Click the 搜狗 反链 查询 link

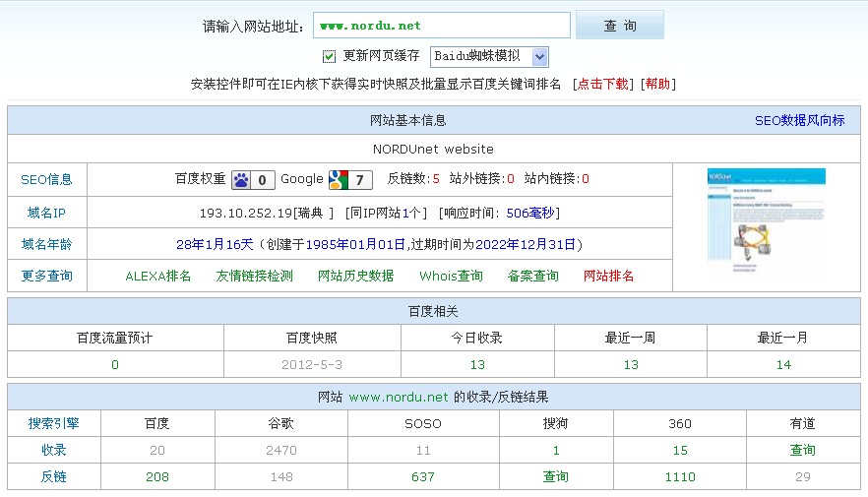click(556, 477)
